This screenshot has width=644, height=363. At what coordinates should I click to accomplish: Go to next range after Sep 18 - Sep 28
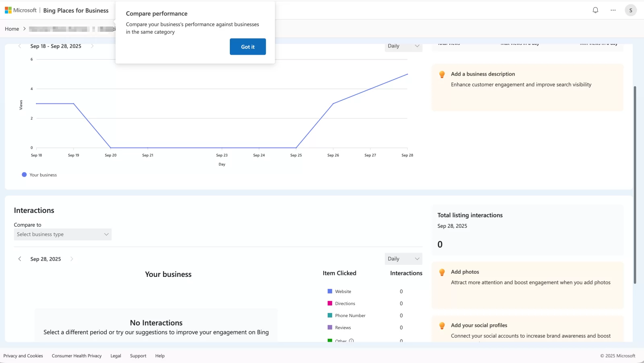click(x=92, y=46)
